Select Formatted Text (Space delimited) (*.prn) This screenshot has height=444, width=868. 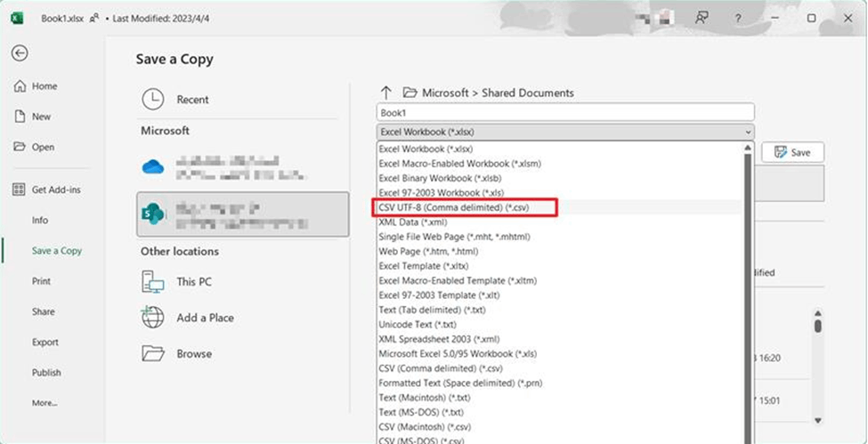pos(559,383)
